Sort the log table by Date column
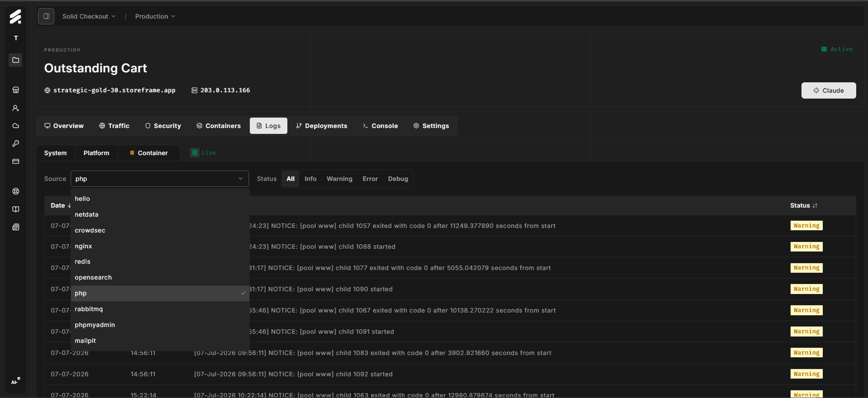The height and width of the screenshot is (398, 868). (x=61, y=205)
